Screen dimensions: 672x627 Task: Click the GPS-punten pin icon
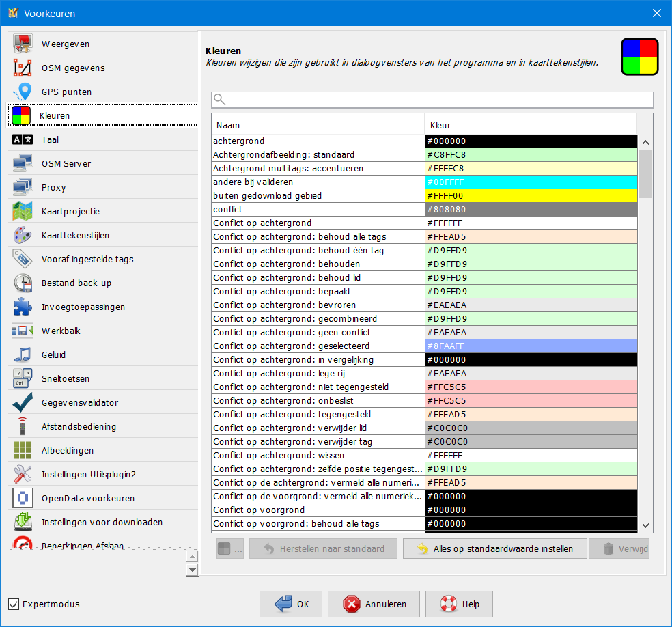(x=23, y=92)
